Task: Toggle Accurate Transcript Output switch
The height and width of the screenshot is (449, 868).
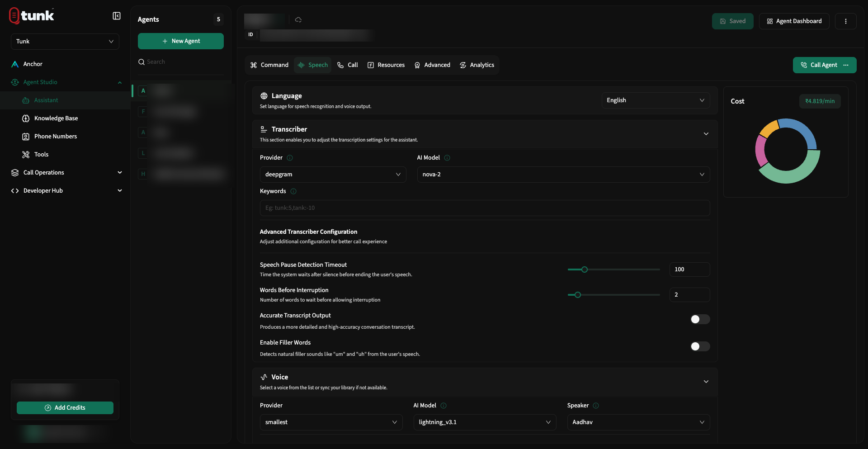Action: [700, 319]
